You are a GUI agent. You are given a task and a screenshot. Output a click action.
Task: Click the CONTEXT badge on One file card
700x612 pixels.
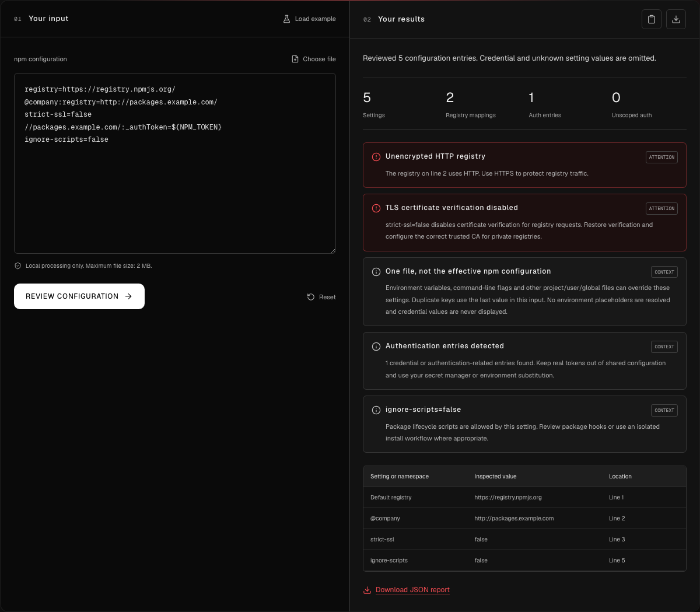coord(664,272)
